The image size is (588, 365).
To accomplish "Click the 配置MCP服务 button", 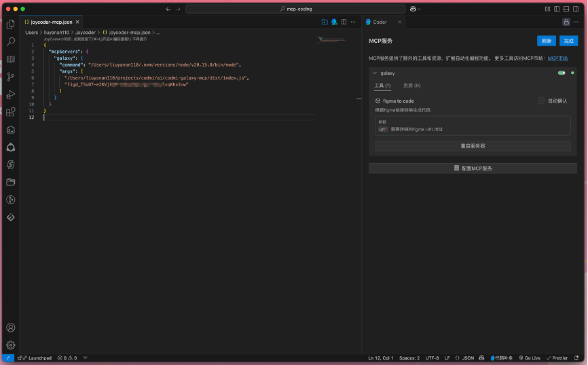I will pyautogui.click(x=473, y=169).
